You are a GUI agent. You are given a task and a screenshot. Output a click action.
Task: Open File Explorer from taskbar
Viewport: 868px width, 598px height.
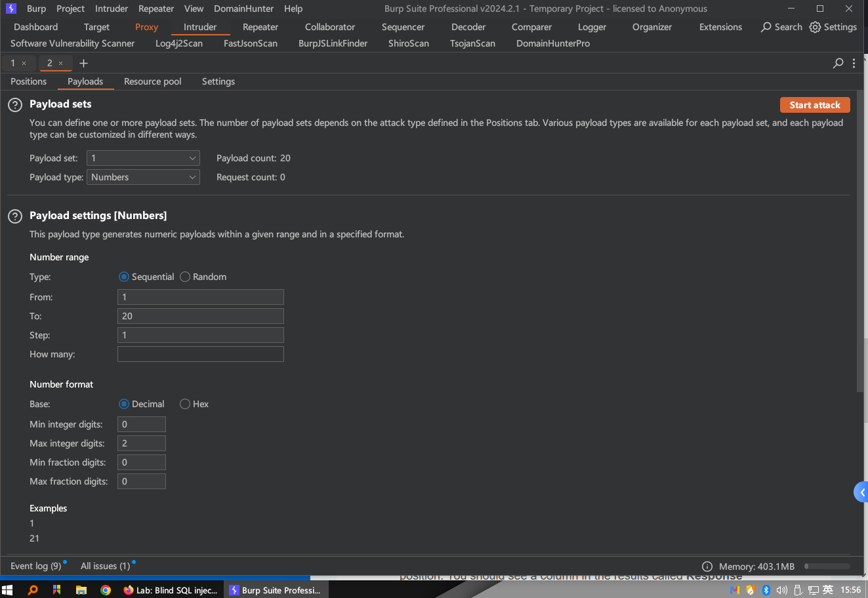(x=81, y=590)
